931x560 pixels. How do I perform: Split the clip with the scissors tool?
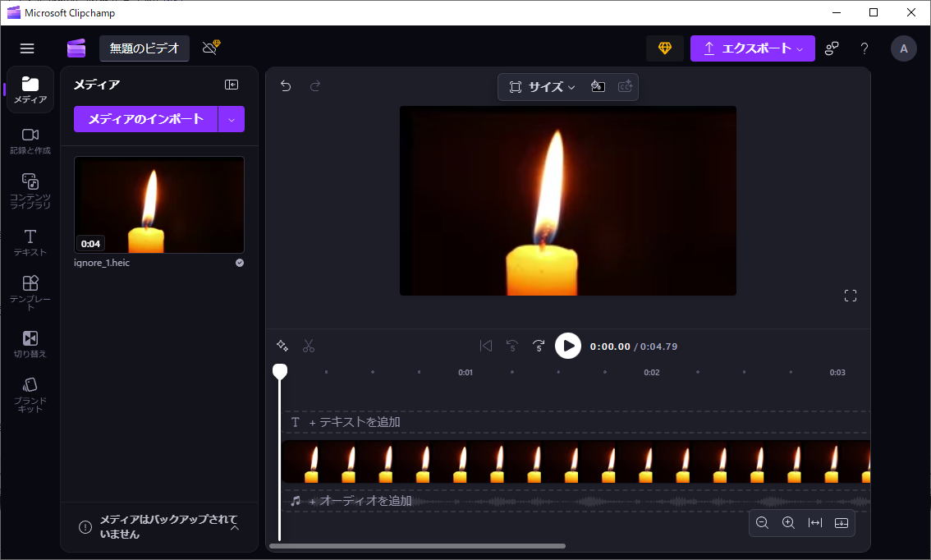pos(309,346)
